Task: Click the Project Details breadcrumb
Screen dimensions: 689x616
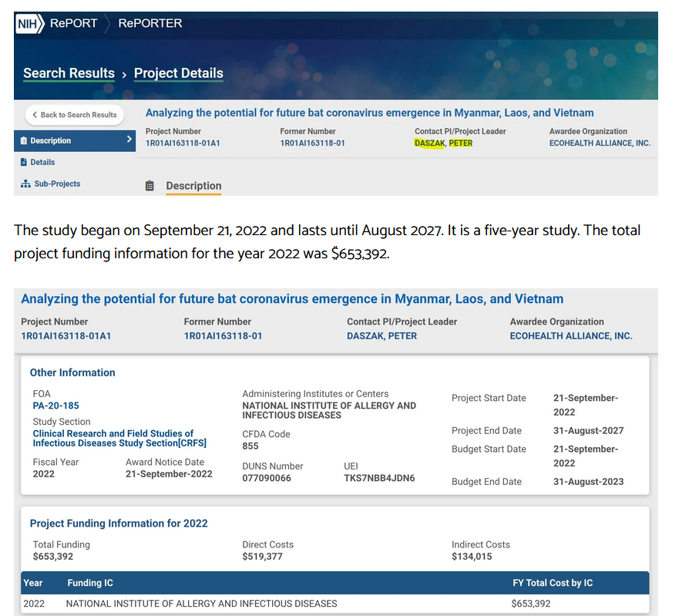Action: coord(178,73)
